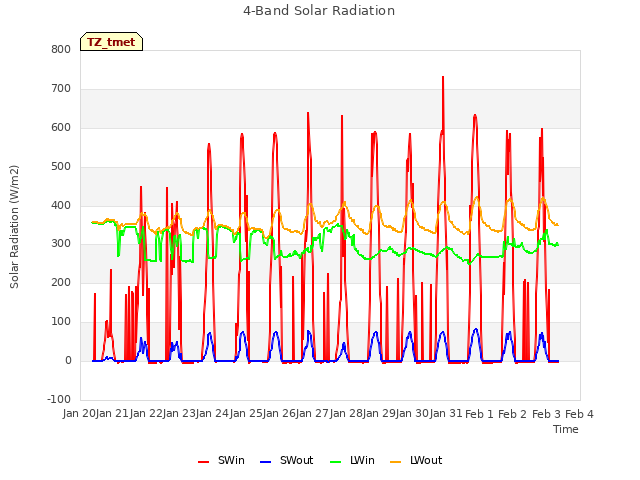The width and height of the screenshot is (640, 480).
Task: Click the y-axis label 200
Action: point(61,282)
